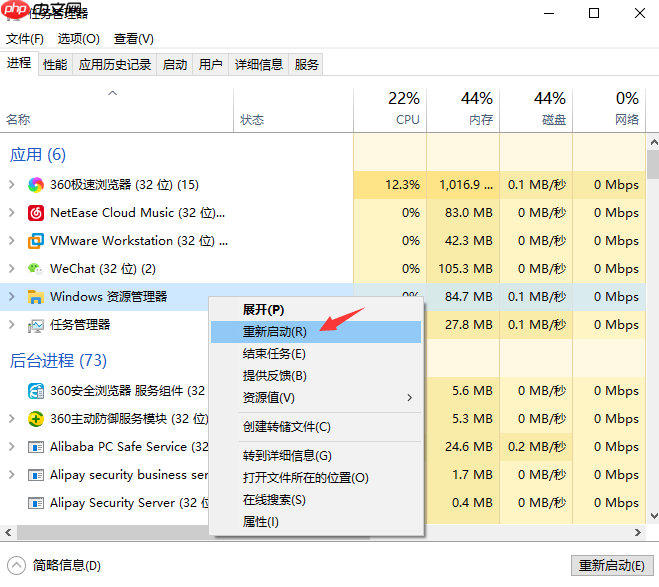The image size is (659, 587).
Task: Open the 查看(V) menu
Action: (x=134, y=39)
